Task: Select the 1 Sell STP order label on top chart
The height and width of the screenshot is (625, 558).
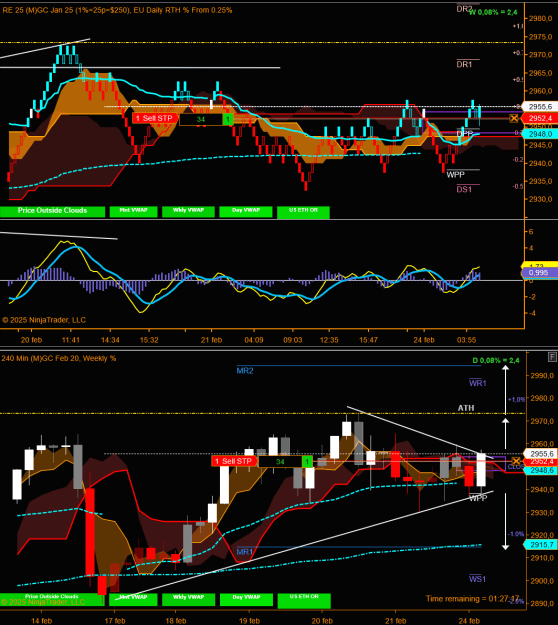Action: pyautogui.click(x=155, y=118)
